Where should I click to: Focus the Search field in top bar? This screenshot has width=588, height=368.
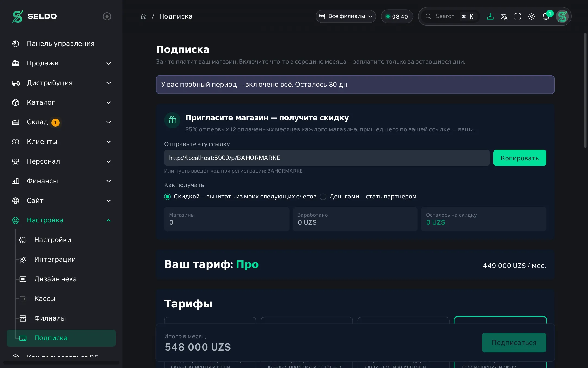point(450,16)
